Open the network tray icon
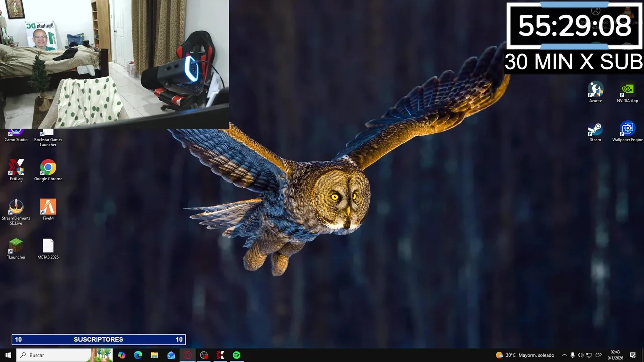Image resolution: width=644 pixels, height=362 pixels. click(x=588, y=355)
